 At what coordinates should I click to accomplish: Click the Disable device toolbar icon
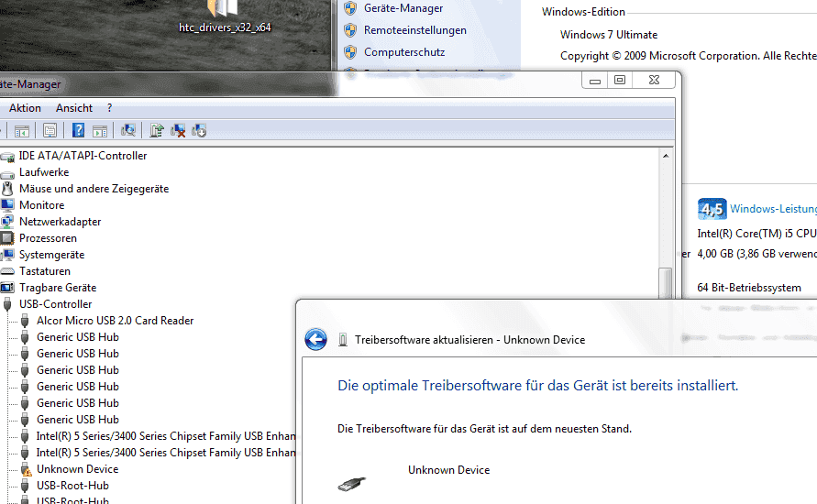click(199, 131)
